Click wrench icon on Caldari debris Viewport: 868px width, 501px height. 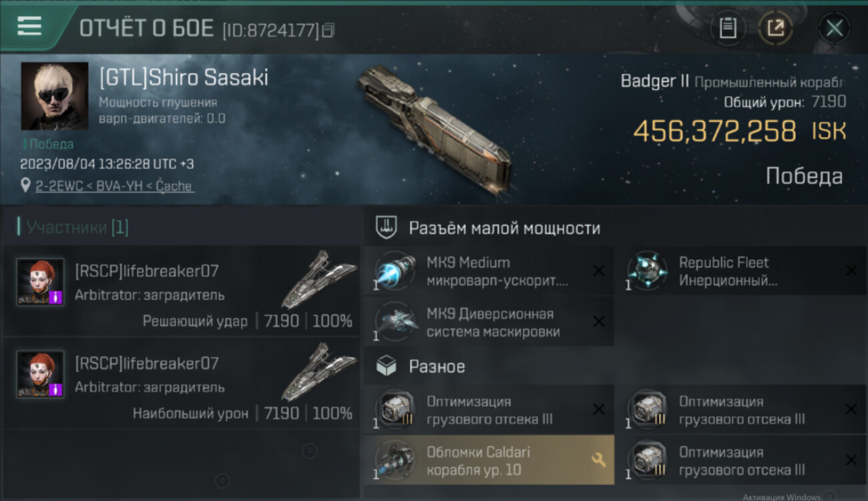click(598, 460)
